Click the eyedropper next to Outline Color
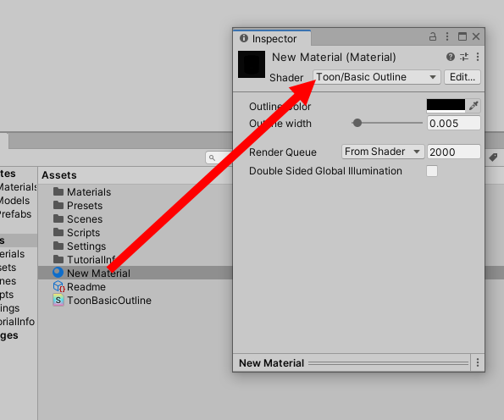 tap(474, 105)
